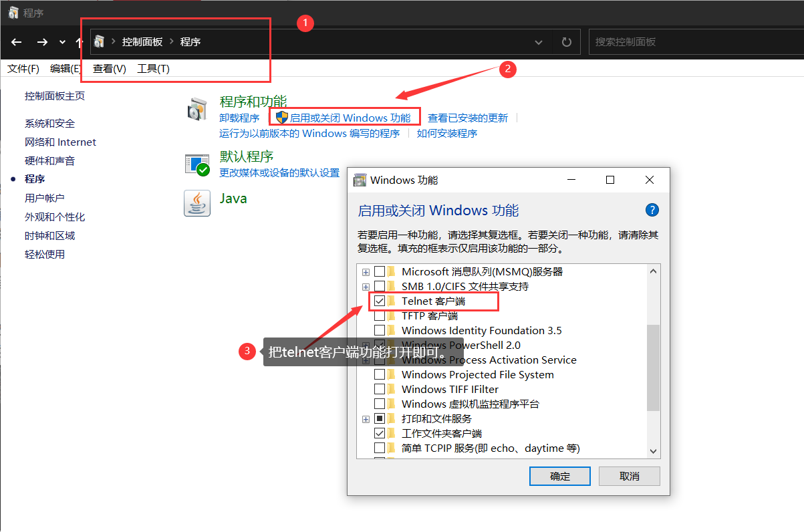Expand the Microsoft 消息队列(MSMQ)服务器 node

pyautogui.click(x=366, y=272)
